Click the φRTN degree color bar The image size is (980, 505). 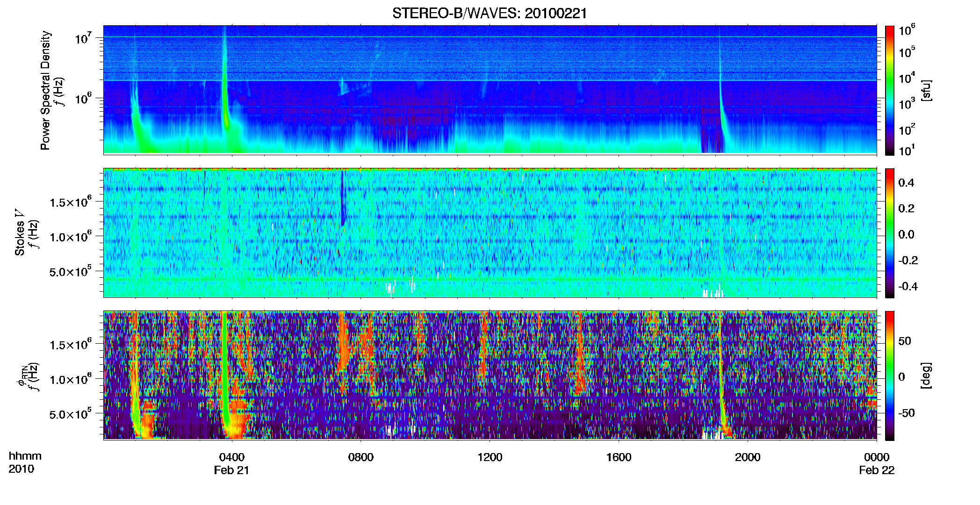pyautogui.click(x=890, y=375)
